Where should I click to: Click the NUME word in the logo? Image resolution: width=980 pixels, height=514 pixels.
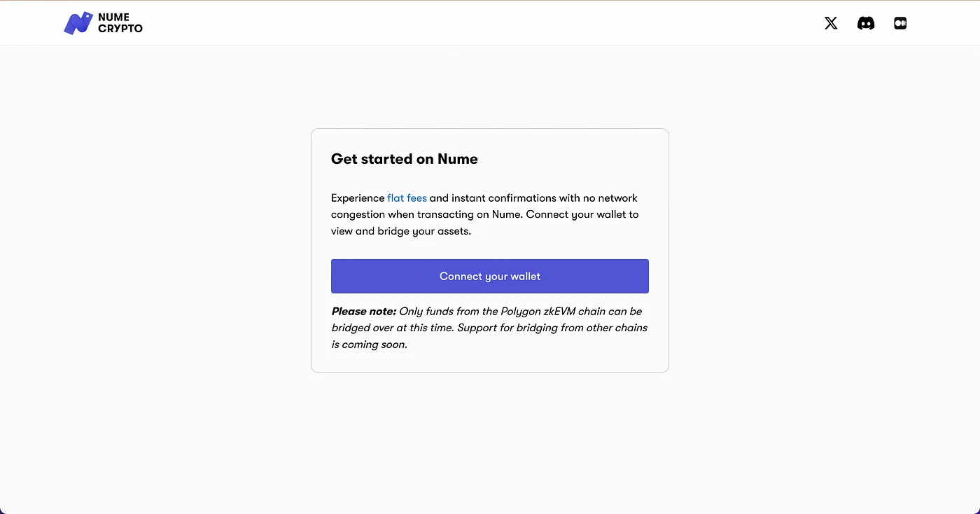click(x=114, y=18)
